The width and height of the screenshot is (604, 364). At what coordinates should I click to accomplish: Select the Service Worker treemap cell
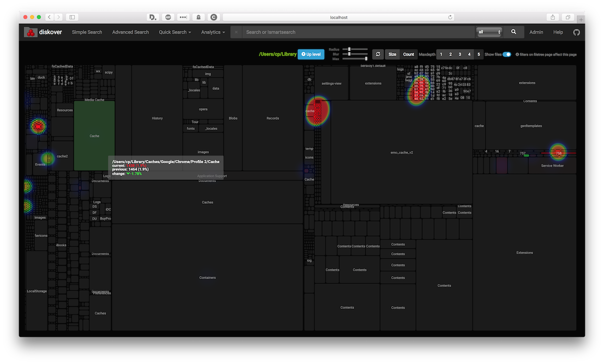552,165
